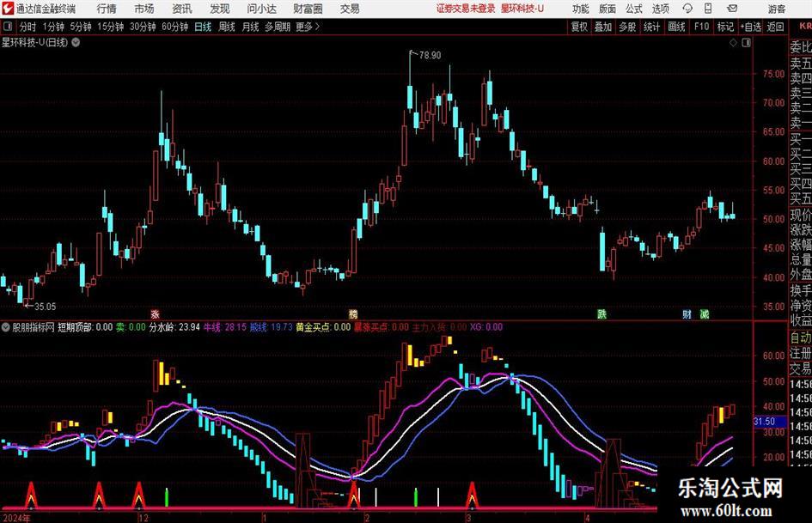Click the 通达信 red logo icon
The image size is (812, 523).
(8, 9)
